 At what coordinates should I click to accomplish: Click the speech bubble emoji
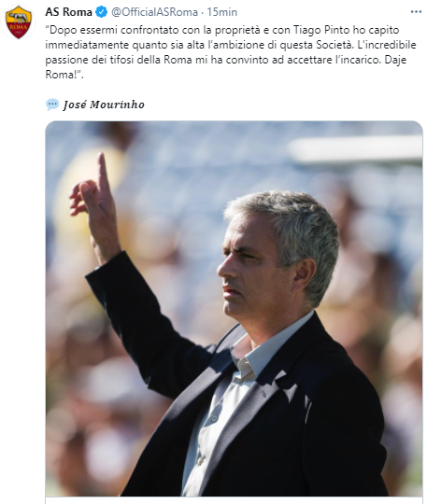[x=52, y=105]
